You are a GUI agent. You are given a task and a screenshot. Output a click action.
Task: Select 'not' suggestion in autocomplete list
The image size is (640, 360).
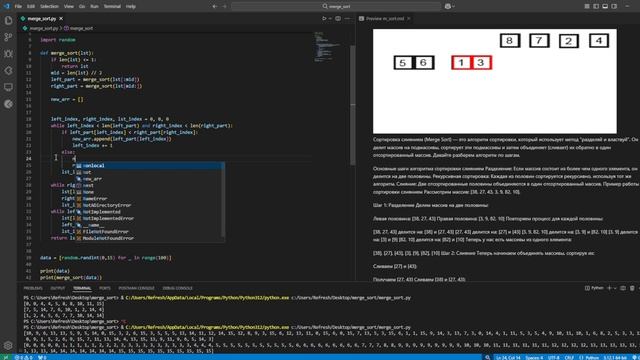149,172
